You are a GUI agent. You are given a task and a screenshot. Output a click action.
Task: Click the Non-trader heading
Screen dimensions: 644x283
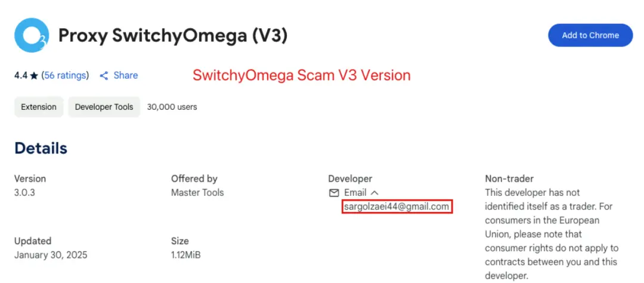click(509, 179)
